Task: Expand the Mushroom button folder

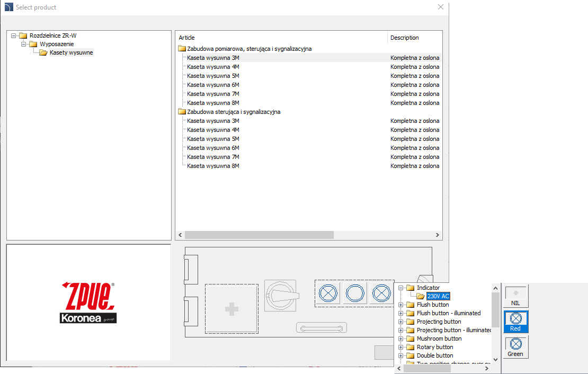Action: [401, 339]
